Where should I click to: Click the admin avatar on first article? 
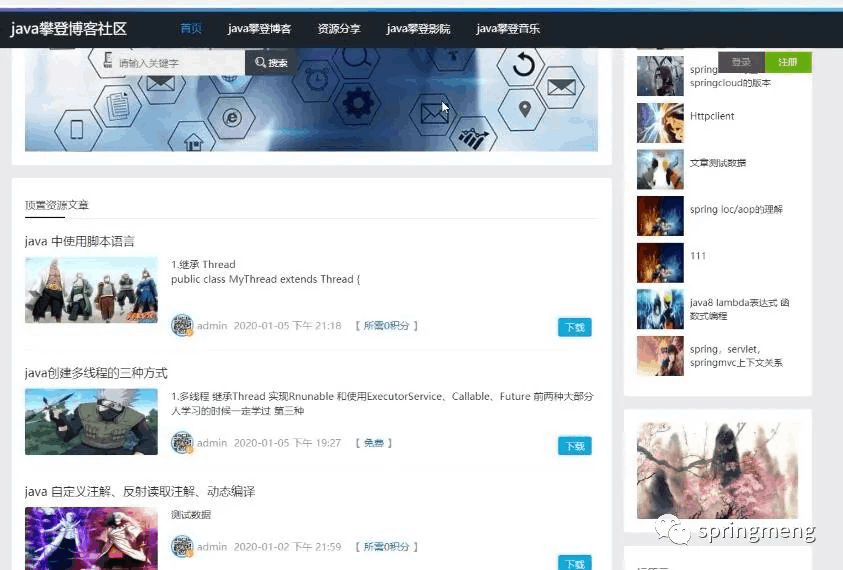182,325
